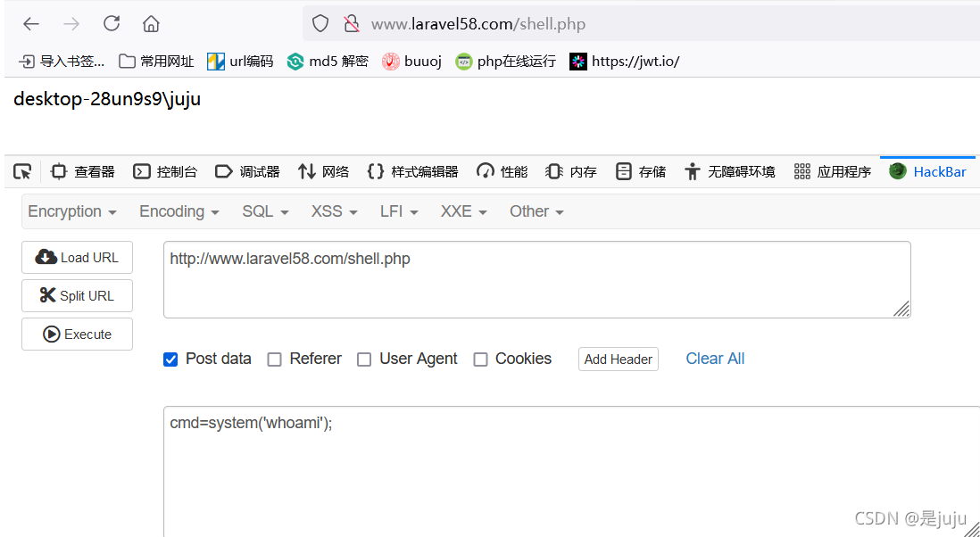This screenshot has width=980, height=537.
Task: Switch to the 调试器 debugger tab
Action: pos(247,171)
